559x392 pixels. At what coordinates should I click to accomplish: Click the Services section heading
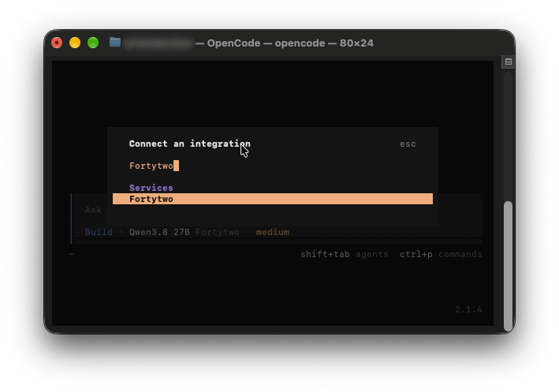point(151,188)
